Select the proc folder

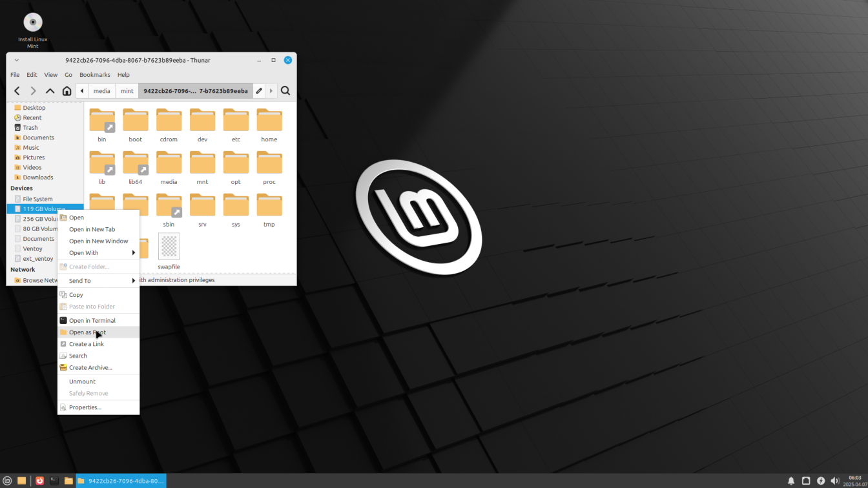coord(269,168)
